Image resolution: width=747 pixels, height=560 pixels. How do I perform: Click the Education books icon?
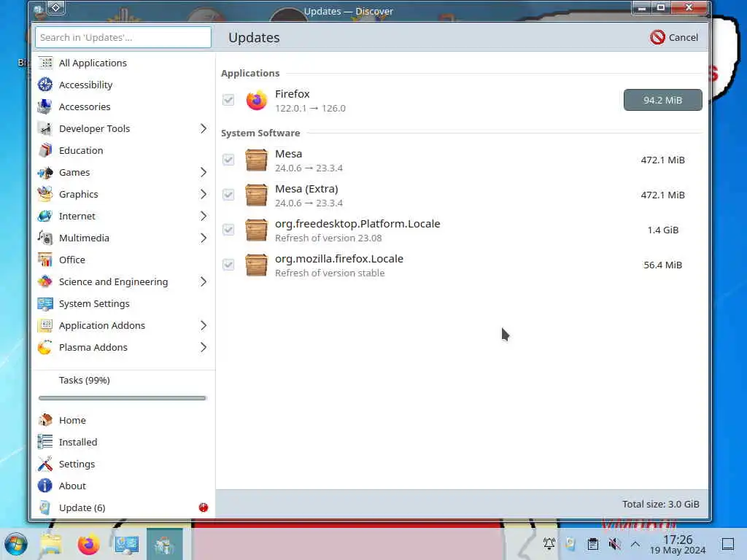[45, 150]
